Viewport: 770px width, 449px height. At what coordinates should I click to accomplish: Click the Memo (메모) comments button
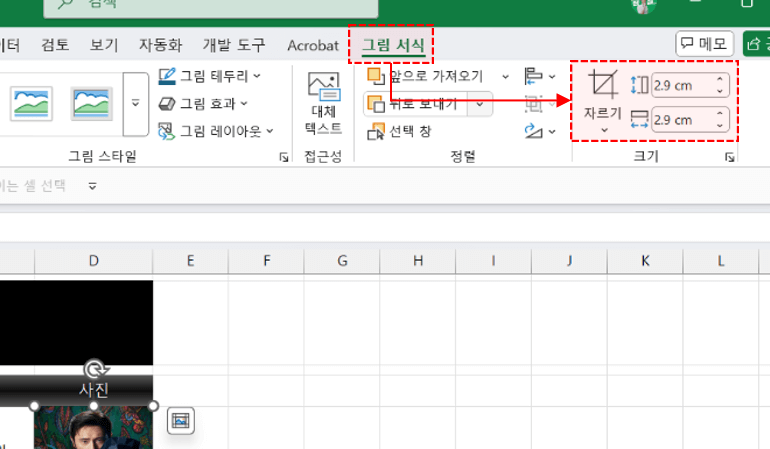pyautogui.click(x=705, y=44)
